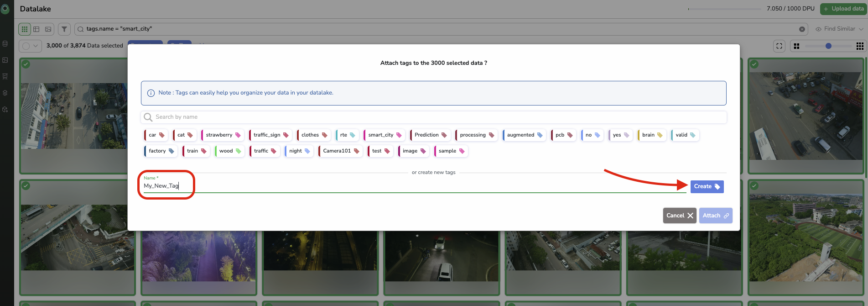The image size is (868, 306).
Task: Click the datalake query search bar
Action: click(x=441, y=29)
